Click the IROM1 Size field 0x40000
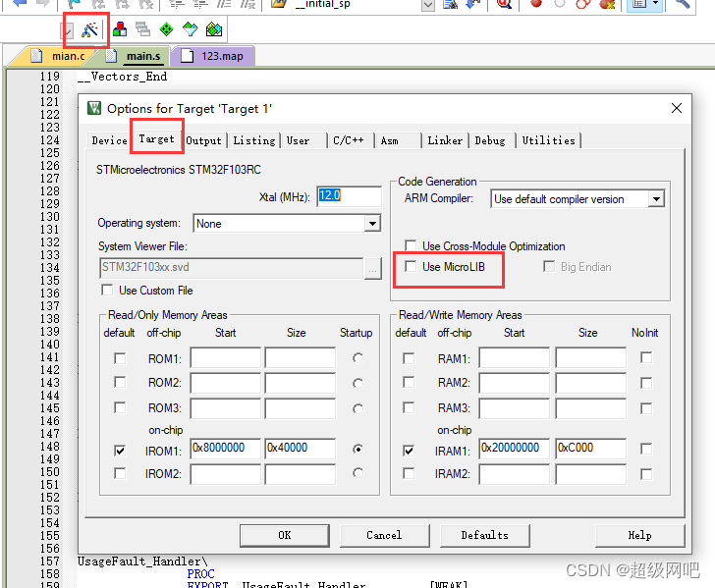 pyautogui.click(x=301, y=448)
